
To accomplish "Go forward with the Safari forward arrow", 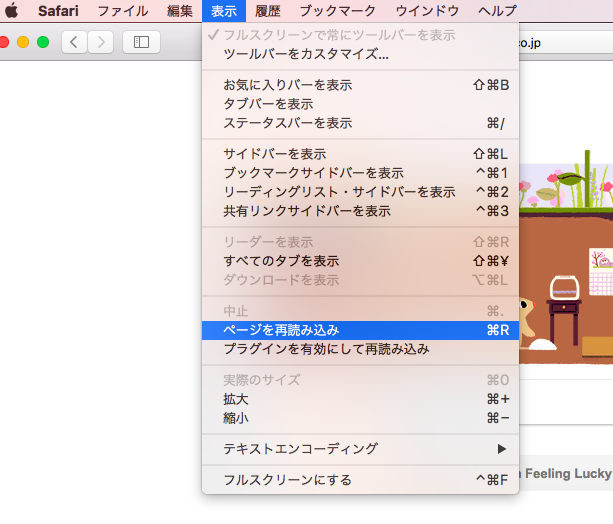I will point(101,42).
